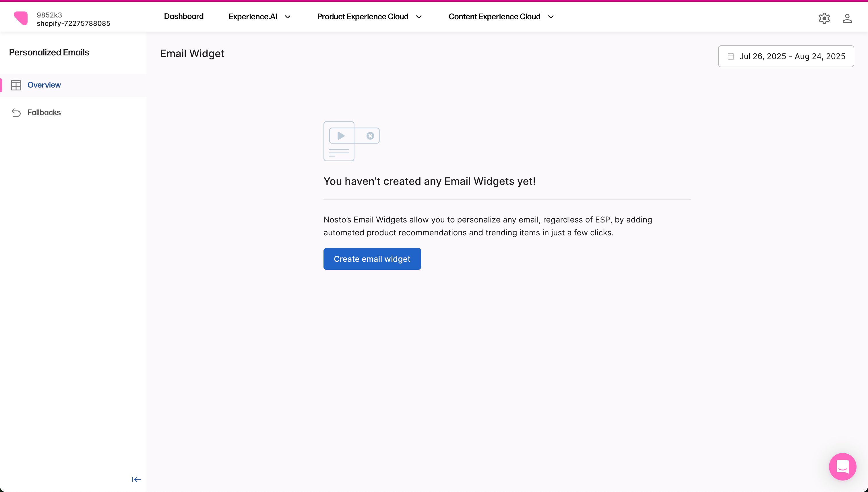Open the Product Experience Cloud menu label
The height and width of the screenshot is (492, 868).
pos(363,17)
